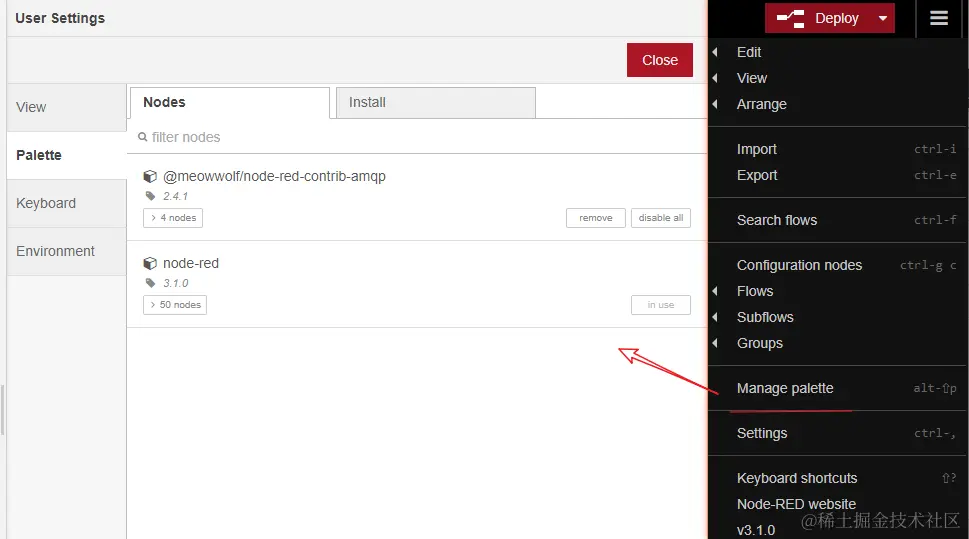Choose Import from the menu
This screenshot has width=969, height=539.
pos(837,149)
